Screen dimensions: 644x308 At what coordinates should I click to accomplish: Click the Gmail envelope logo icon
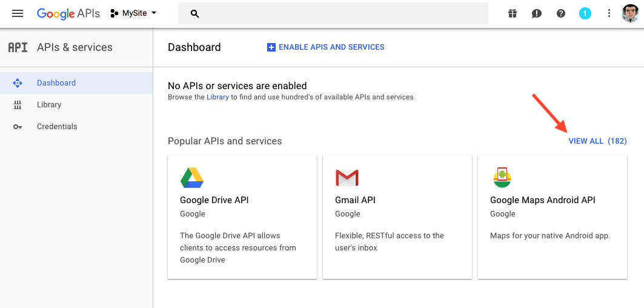347,178
